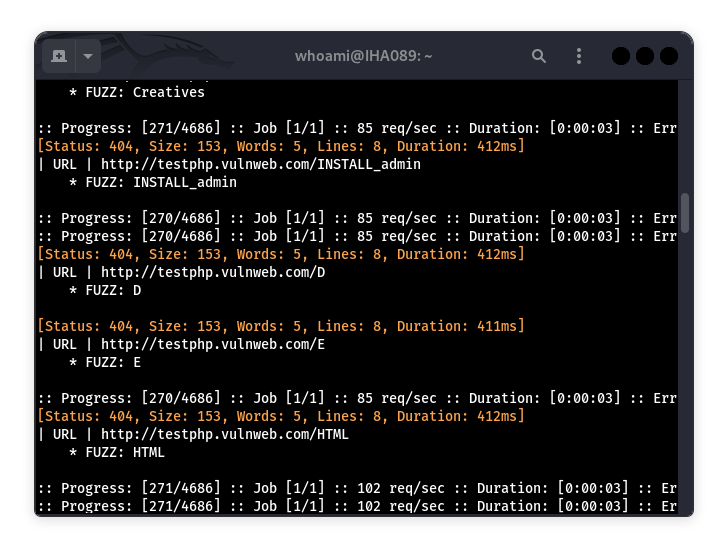Click the FUZZ: D result line
The image size is (728, 554).
point(104,290)
